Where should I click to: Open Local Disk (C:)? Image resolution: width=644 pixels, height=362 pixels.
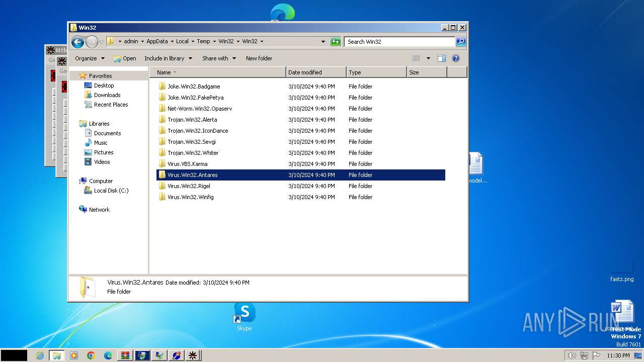pos(111,191)
